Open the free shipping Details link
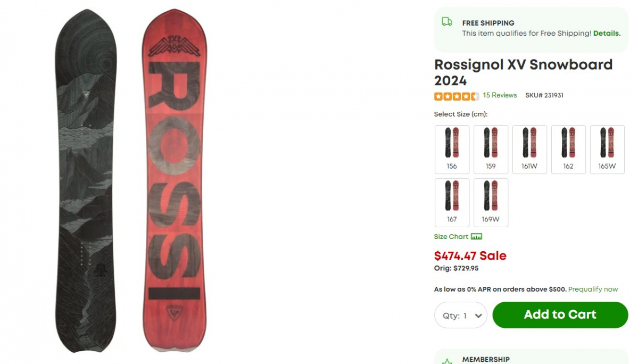This screenshot has width=638, height=364. click(x=607, y=34)
